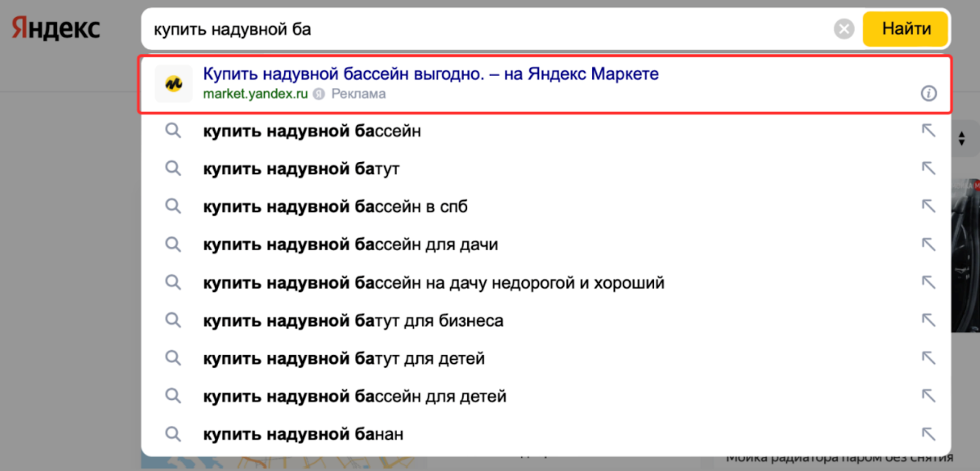Click the magnifier icon beside "купить надувной банан"
The image size is (980, 471).
click(x=173, y=433)
